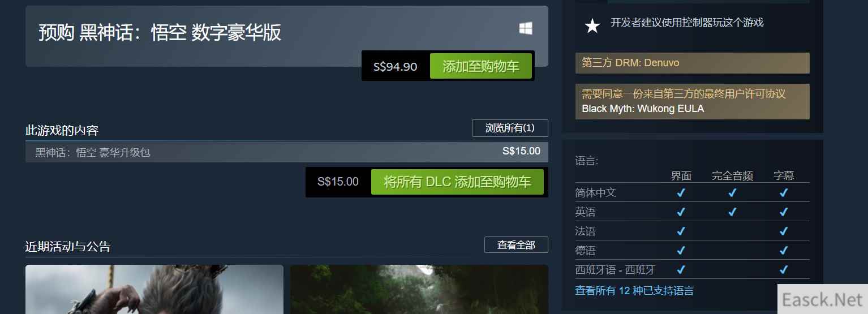Screen dimensions: 868x314
Task: View all 12 supported languages
Action: point(634,291)
